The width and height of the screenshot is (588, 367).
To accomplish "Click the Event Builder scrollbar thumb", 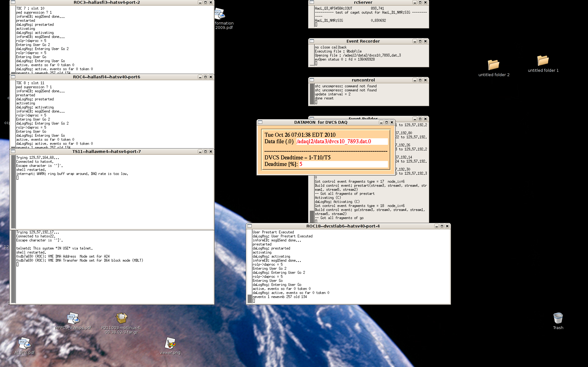I will (x=312, y=216).
